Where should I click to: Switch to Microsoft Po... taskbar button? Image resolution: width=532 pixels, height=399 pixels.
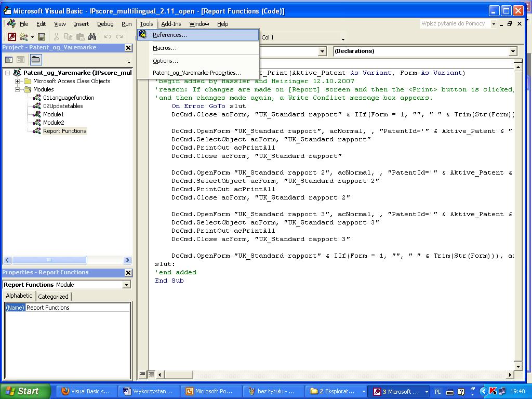[x=211, y=391]
